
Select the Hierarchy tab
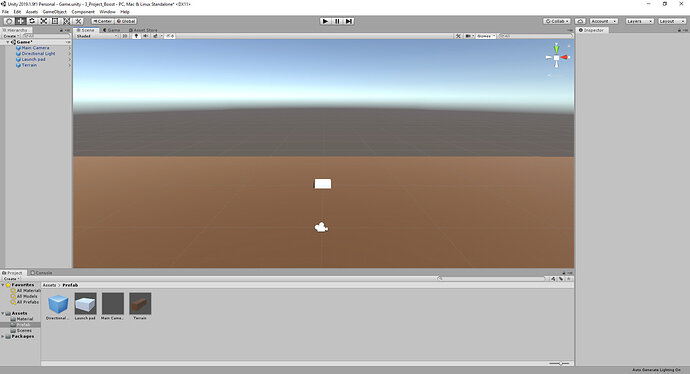point(16,30)
